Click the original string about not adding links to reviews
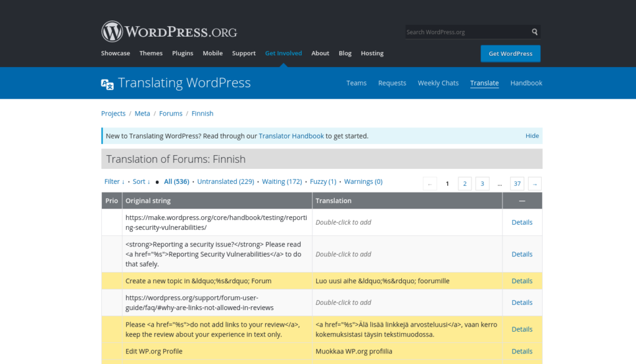 coord(212,329)
